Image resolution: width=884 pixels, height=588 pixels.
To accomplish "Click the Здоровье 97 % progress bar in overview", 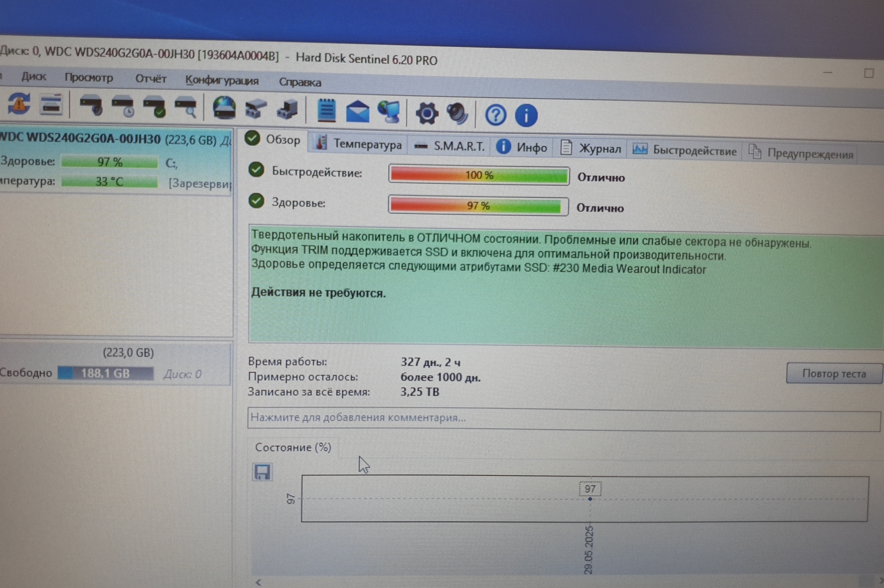I will [x=478, y=206].
